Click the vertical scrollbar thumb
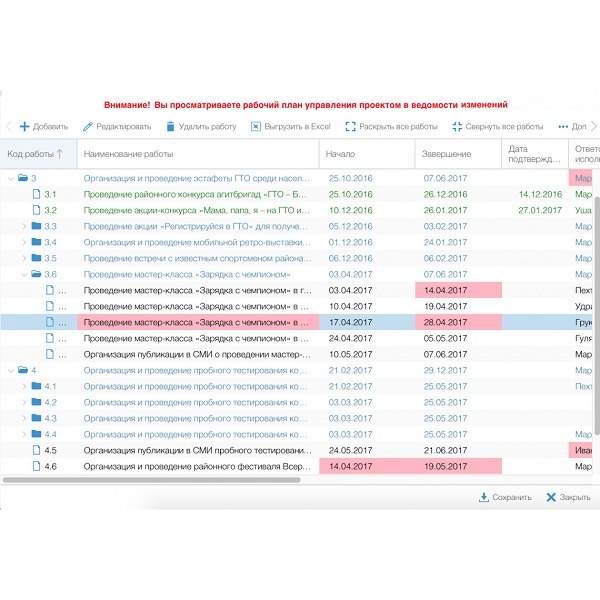 (x=597, y=316)
